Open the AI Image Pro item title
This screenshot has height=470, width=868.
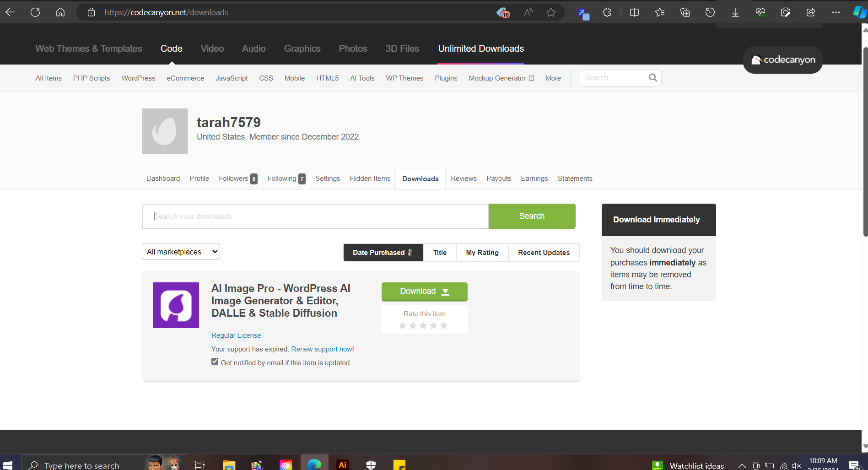[x=281, y=301]
